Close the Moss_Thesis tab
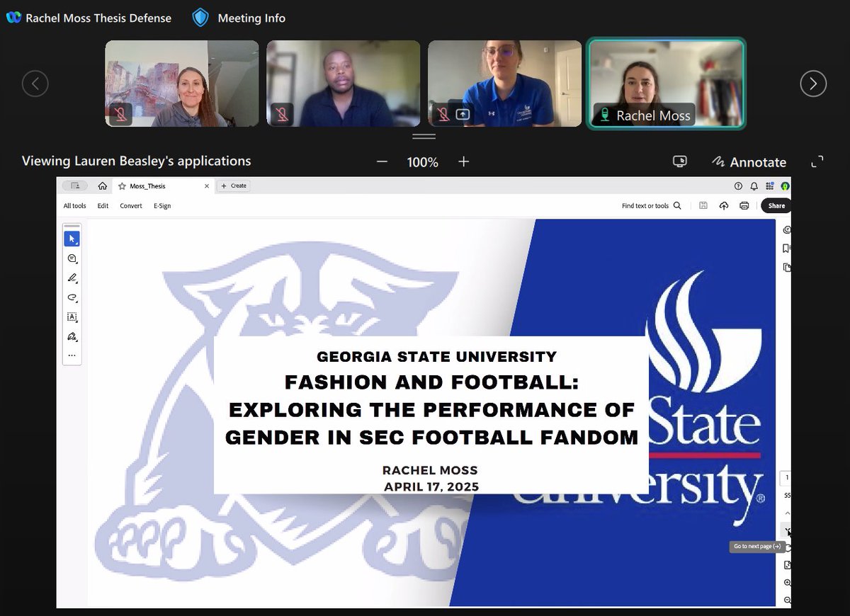The width and height of the screenshot is (850, 616). click(207, 186)
